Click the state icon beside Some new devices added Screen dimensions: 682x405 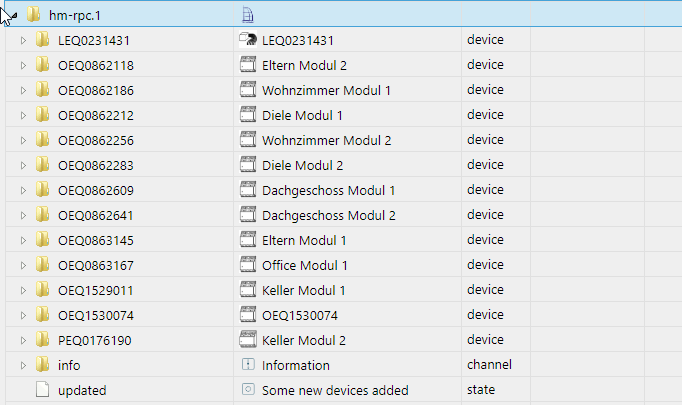coord(248,390)
